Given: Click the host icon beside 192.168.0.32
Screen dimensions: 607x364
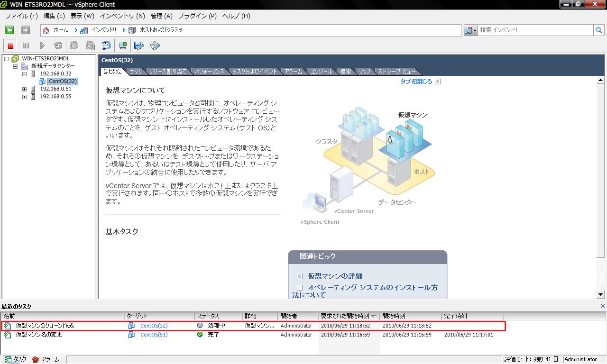Looking at the screenshot, I should point(33,74).
